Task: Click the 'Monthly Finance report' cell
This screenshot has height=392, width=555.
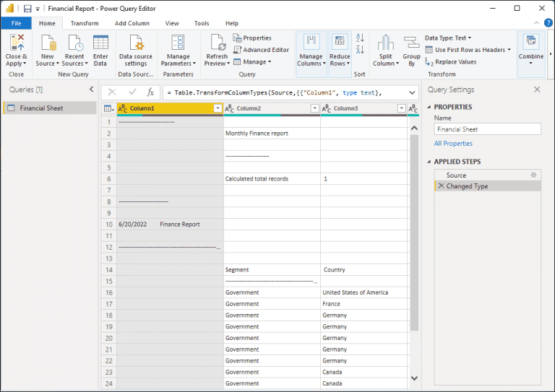Action: (x=272, y=134)
